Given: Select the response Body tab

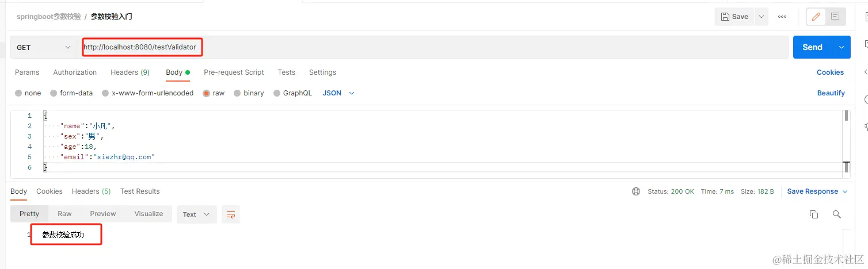Looking at the screenshot, I should coord(18,191).
